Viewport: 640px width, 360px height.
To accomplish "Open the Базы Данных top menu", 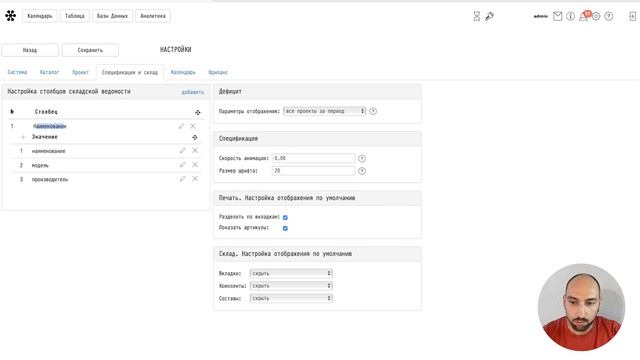I will click(112, 16).
